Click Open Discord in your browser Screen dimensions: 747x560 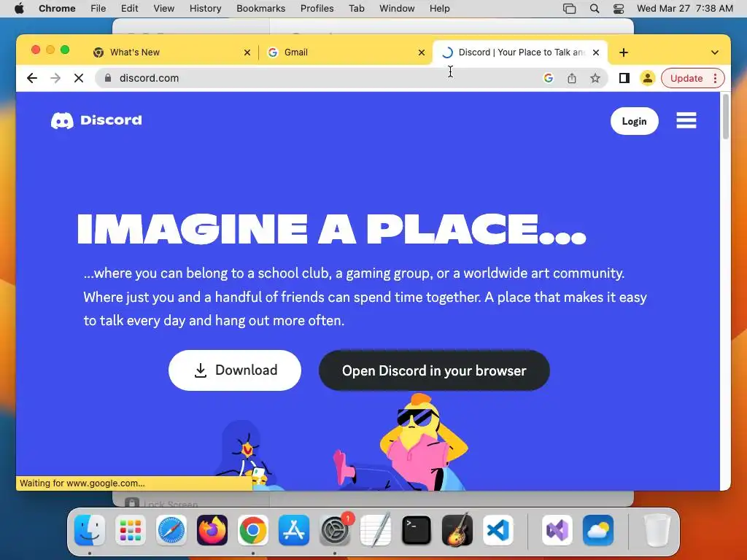(x=434, y=370)
